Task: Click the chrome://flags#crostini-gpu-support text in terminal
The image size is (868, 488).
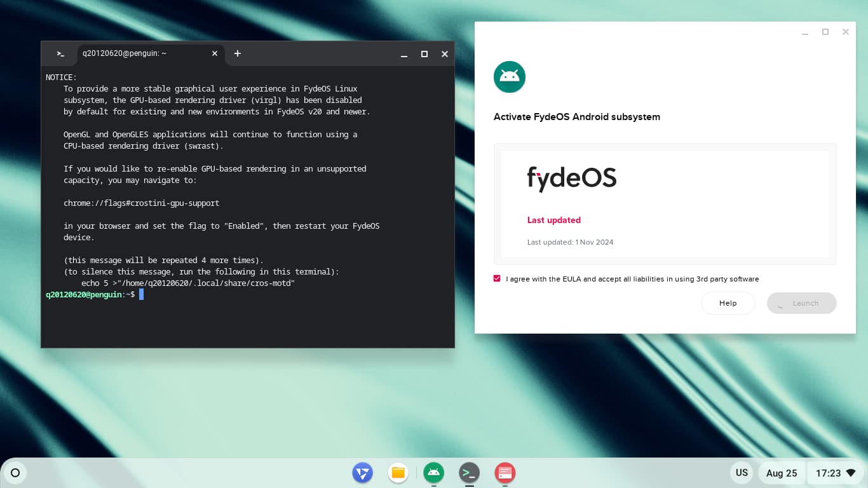Action: pyautogui.click(x=142, y=203)
